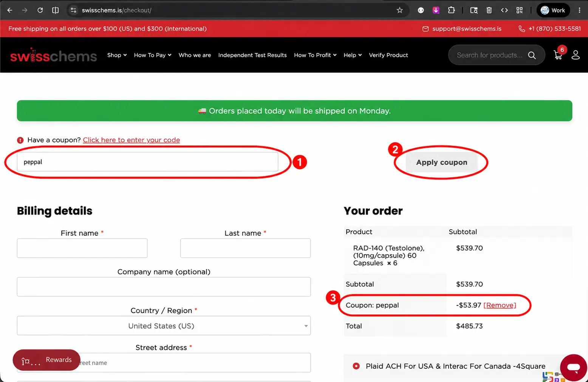588x382 pixels.
Task: Remove the peppal coupon
Action: tap(500, 305)
